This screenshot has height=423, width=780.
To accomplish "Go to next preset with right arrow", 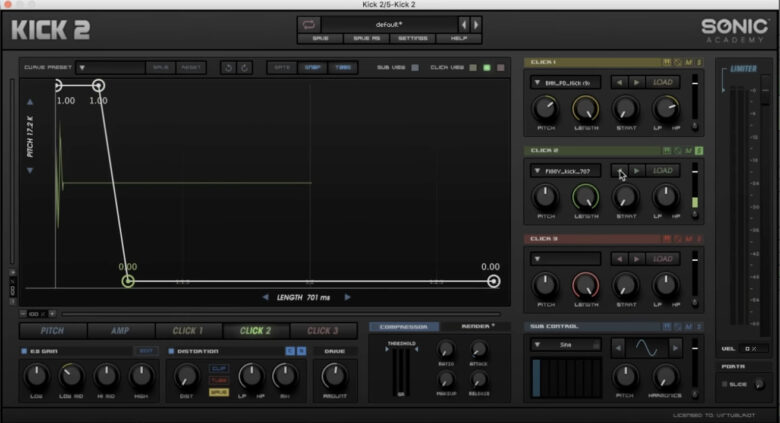I will click(476, 24).
